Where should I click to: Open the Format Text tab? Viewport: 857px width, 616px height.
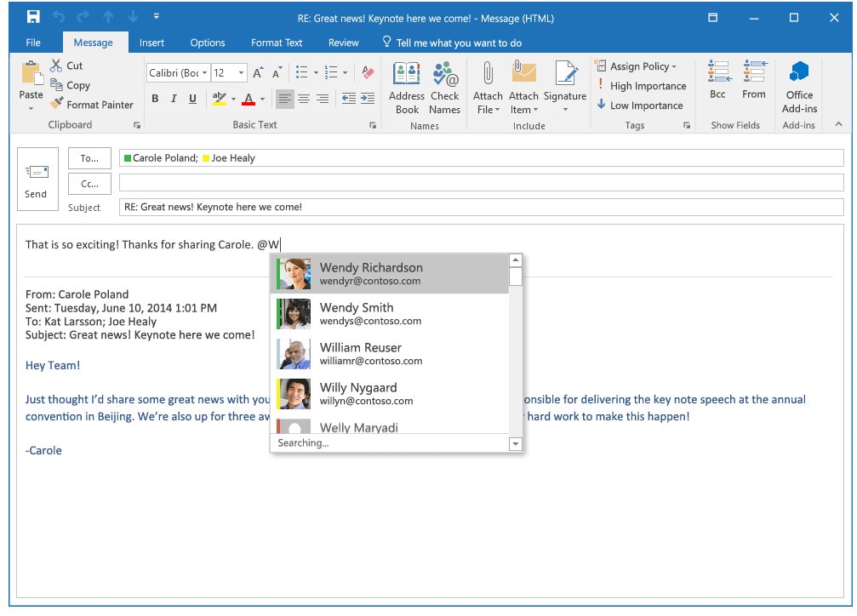[277, 43]
